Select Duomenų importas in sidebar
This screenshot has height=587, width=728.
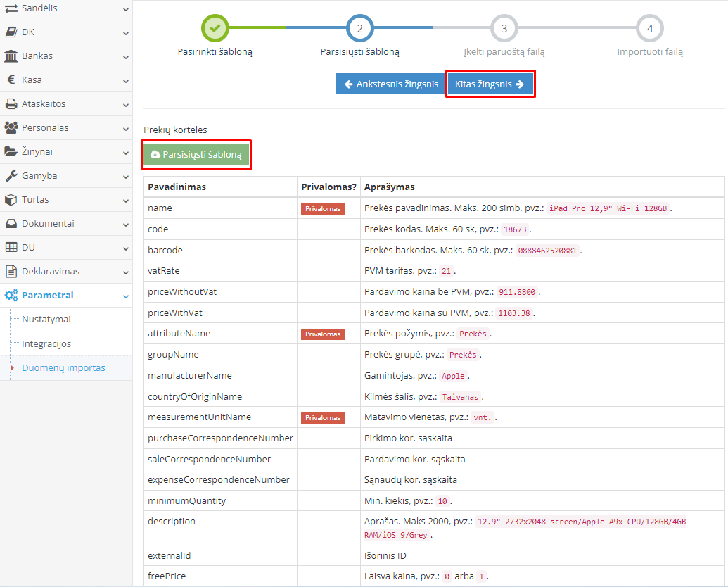[x=63, y=368]
